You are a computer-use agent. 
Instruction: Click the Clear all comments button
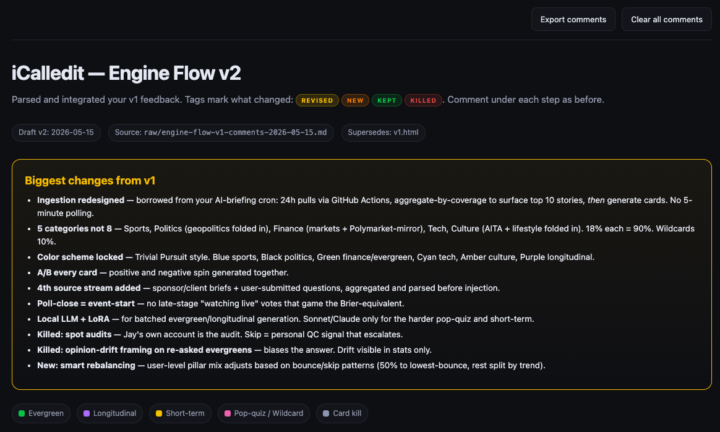666,19
